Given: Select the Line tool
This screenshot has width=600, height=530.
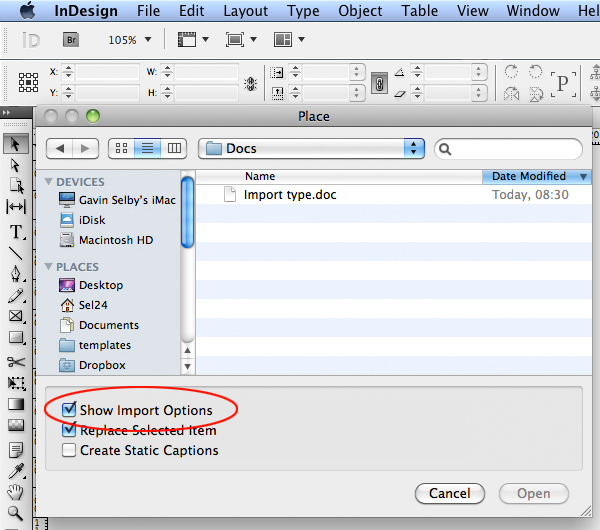Looking at the screenshot, I should [x=15, y=253].
